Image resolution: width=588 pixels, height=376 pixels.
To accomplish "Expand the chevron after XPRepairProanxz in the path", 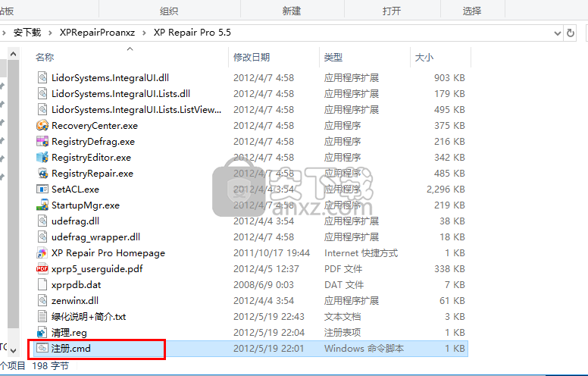I will pos(145,33).
